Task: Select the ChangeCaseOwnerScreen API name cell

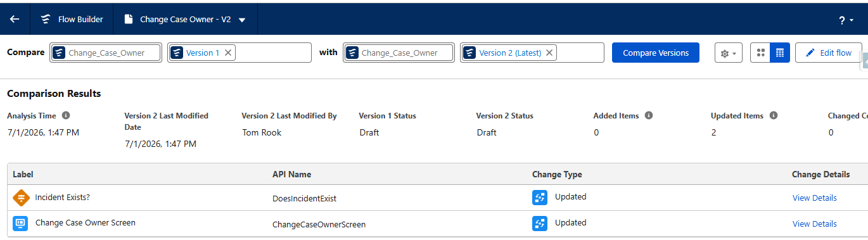Action: tap(319, 224)
